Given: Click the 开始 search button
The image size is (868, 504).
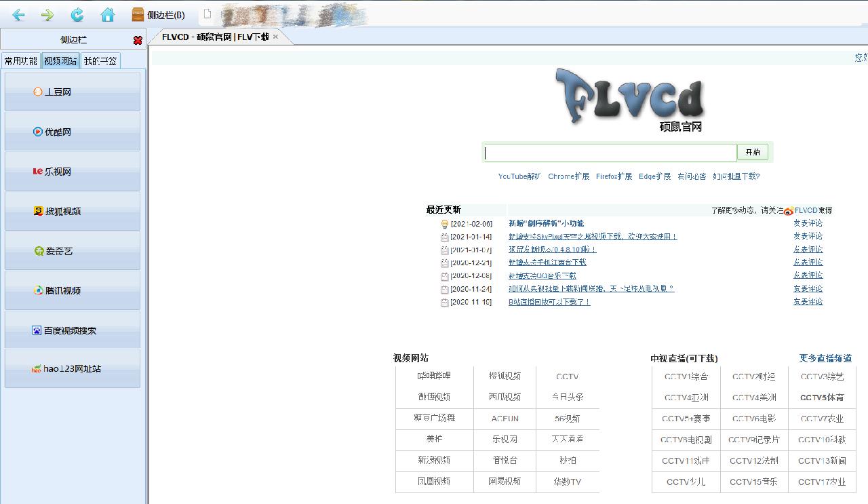Looking at the screenshot, I should tap(753, 153).
